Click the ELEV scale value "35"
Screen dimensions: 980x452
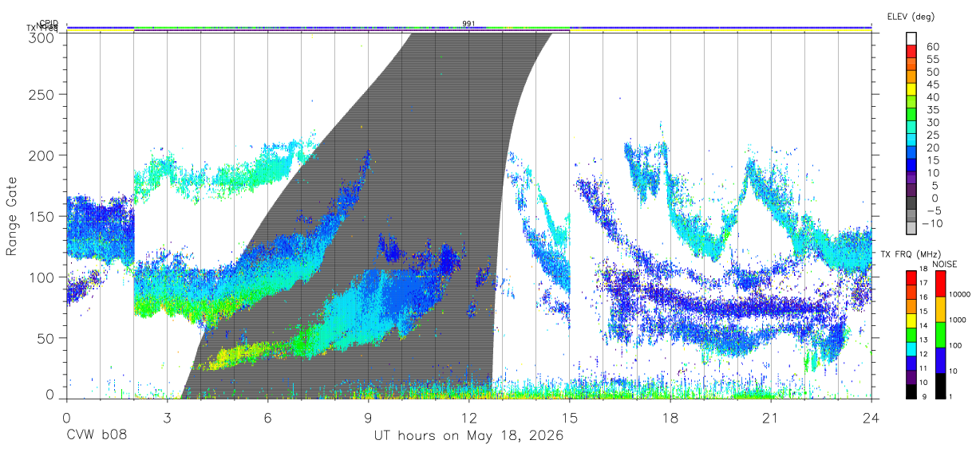point(933,110)
